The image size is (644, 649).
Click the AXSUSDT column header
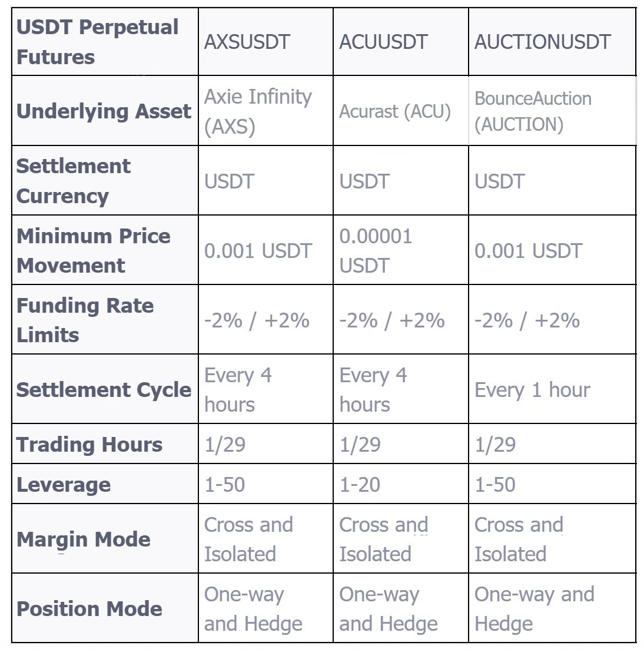[x=247, y=42]
